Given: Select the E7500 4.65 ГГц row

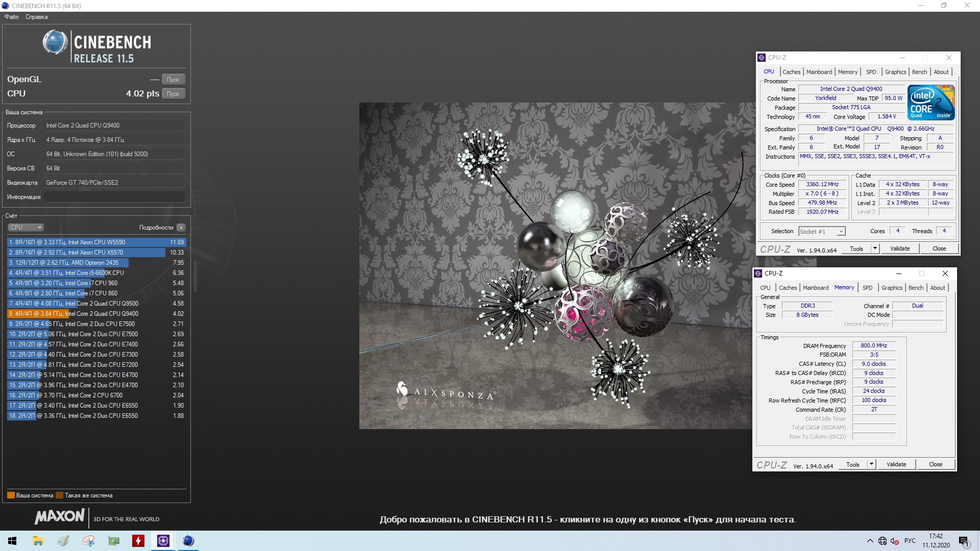Looking at the screenshot, I should pyautogui.click(x=96, y=324).
